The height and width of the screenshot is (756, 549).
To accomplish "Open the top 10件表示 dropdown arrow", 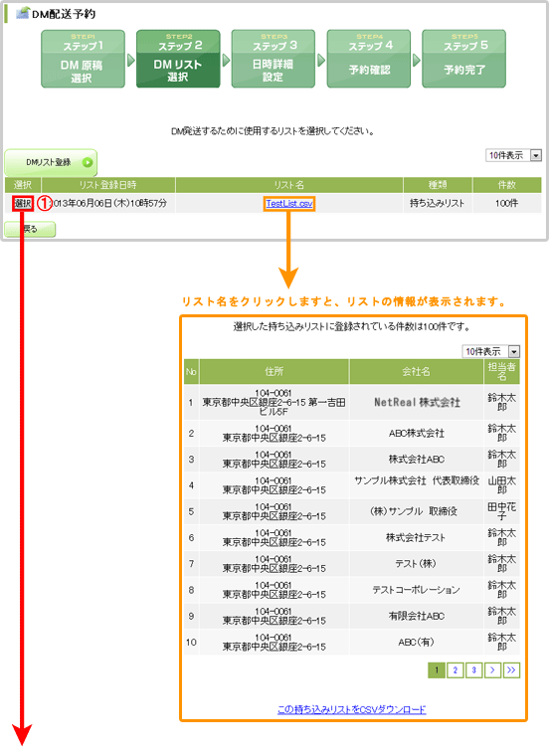I will pos(536,155).
